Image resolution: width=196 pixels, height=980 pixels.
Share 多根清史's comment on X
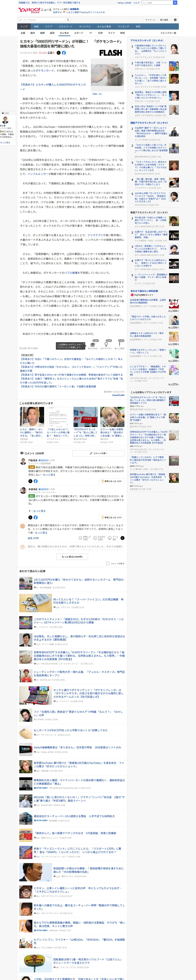(x=30, y=517)
